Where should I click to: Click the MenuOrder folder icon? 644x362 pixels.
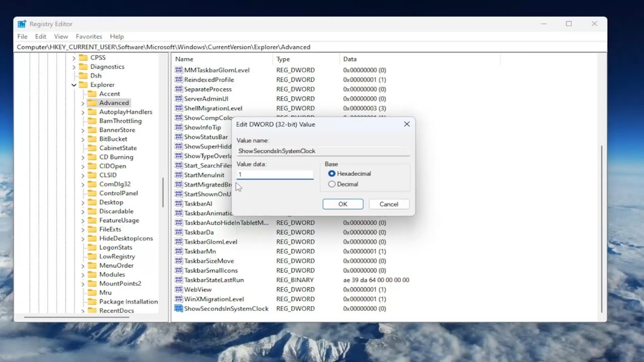[92, 265]
